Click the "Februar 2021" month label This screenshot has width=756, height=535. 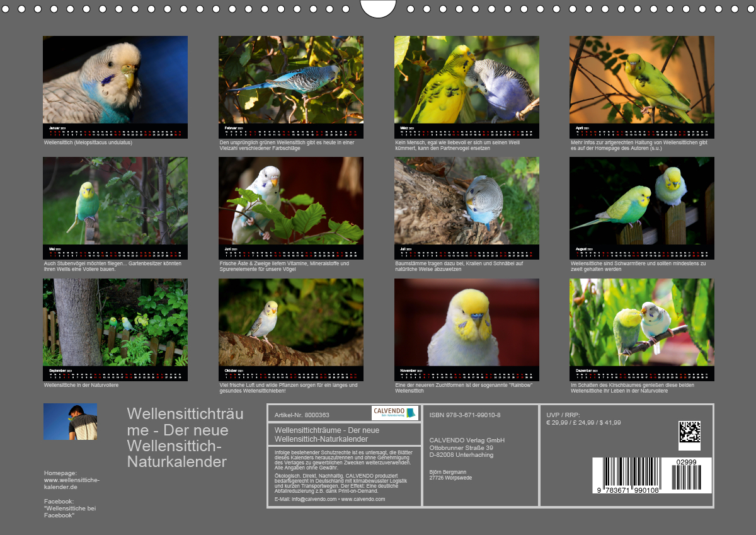click(x=234, y=129)
